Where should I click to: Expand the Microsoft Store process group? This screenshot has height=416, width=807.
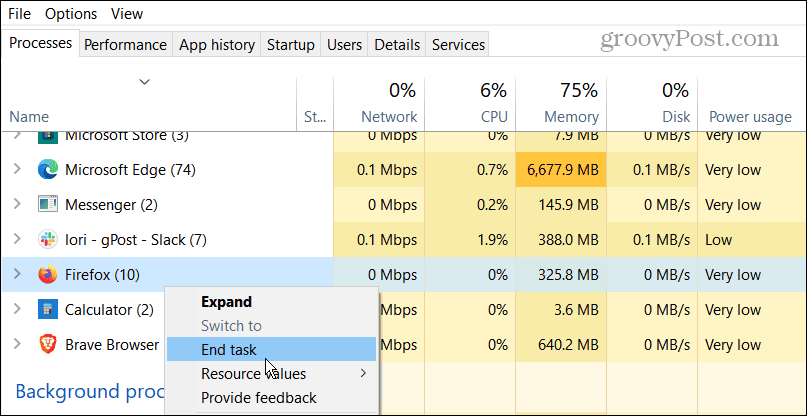(x=17, y=137)
